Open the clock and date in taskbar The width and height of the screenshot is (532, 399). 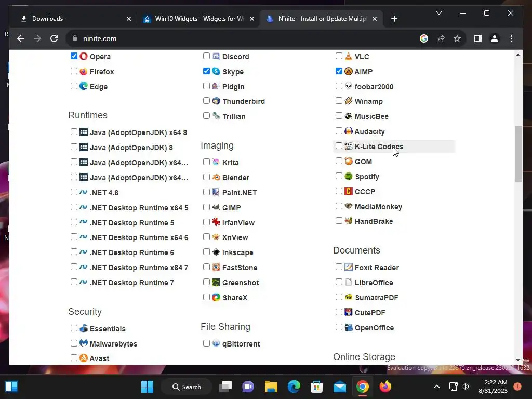pyautogui.click(x=493, y=387)
